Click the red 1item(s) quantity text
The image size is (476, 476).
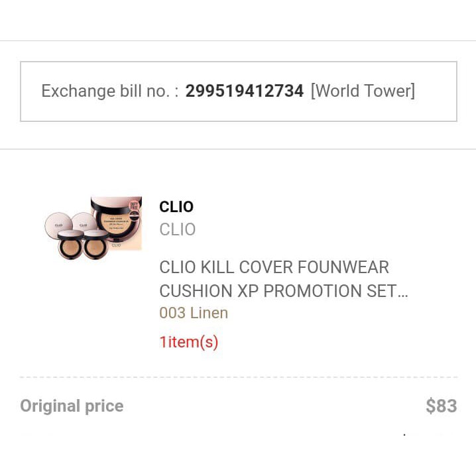[x=189, y=342]
